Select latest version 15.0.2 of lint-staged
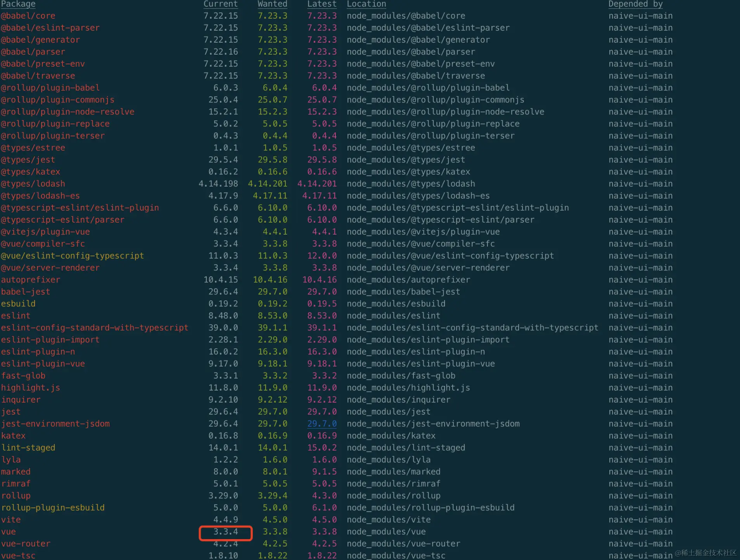This screenshot has height=560, width=740. (322, 448)
